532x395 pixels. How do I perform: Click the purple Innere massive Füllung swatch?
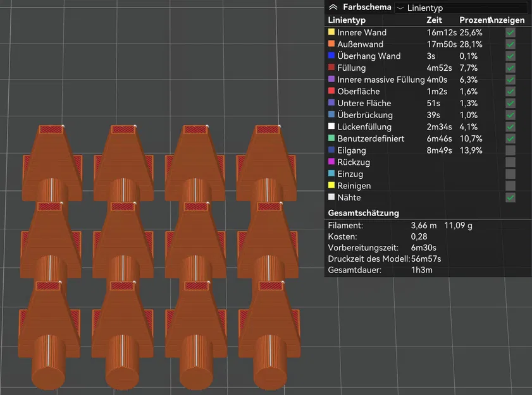point(331,79)
